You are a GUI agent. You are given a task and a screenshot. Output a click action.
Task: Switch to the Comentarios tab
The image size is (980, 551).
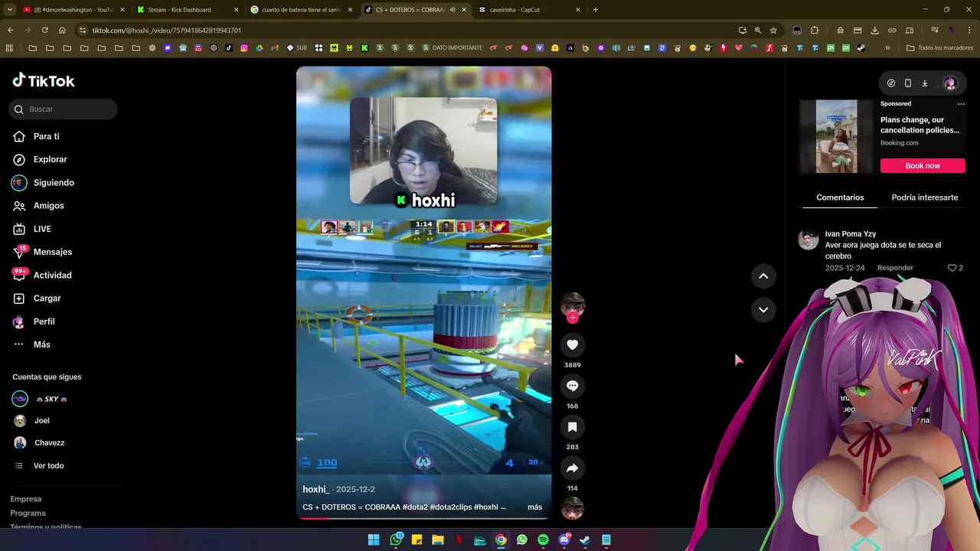(x=840, y=197)
